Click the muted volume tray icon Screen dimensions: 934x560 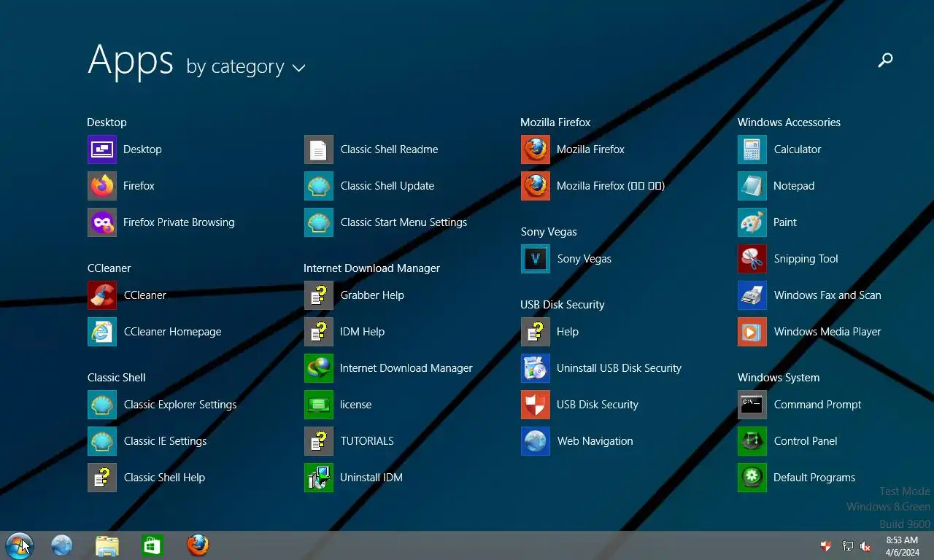click(866, 546)
